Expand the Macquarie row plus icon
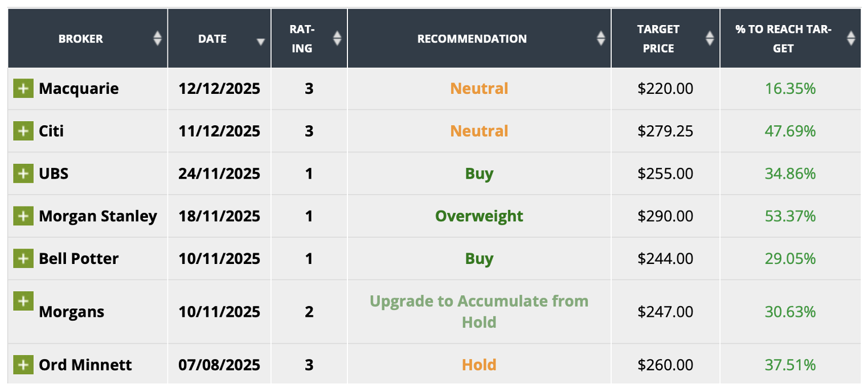 (x=23, y=89)
